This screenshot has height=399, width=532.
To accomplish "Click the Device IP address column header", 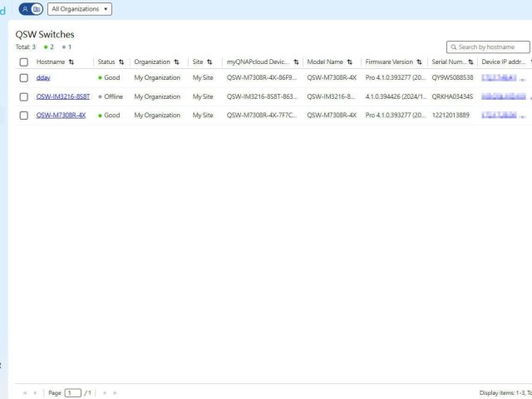I will 504,62.
